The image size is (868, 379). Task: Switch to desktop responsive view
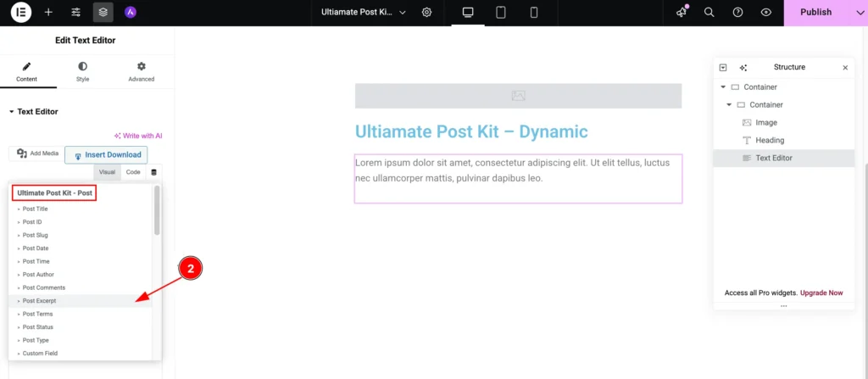click(x=468, y=13)
